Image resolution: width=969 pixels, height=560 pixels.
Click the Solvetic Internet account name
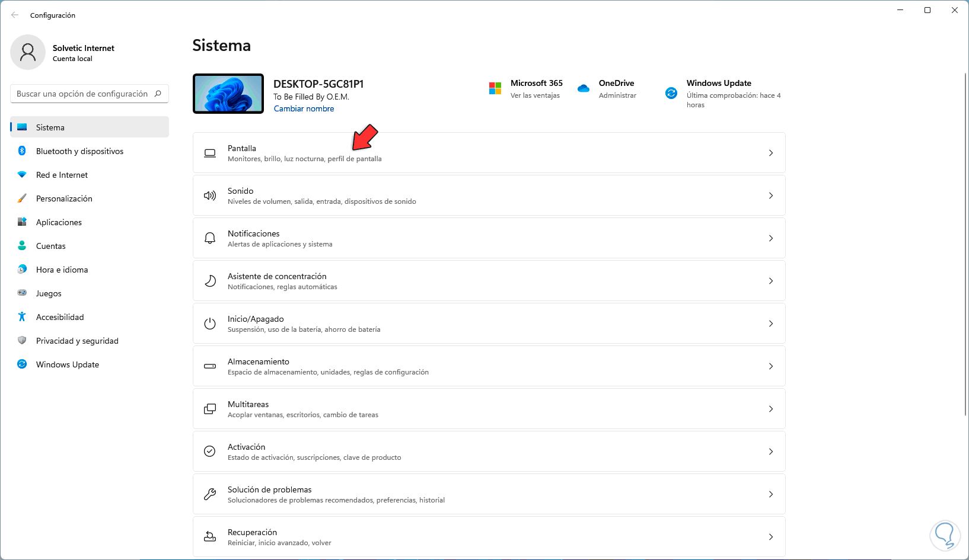coord(84,48)
